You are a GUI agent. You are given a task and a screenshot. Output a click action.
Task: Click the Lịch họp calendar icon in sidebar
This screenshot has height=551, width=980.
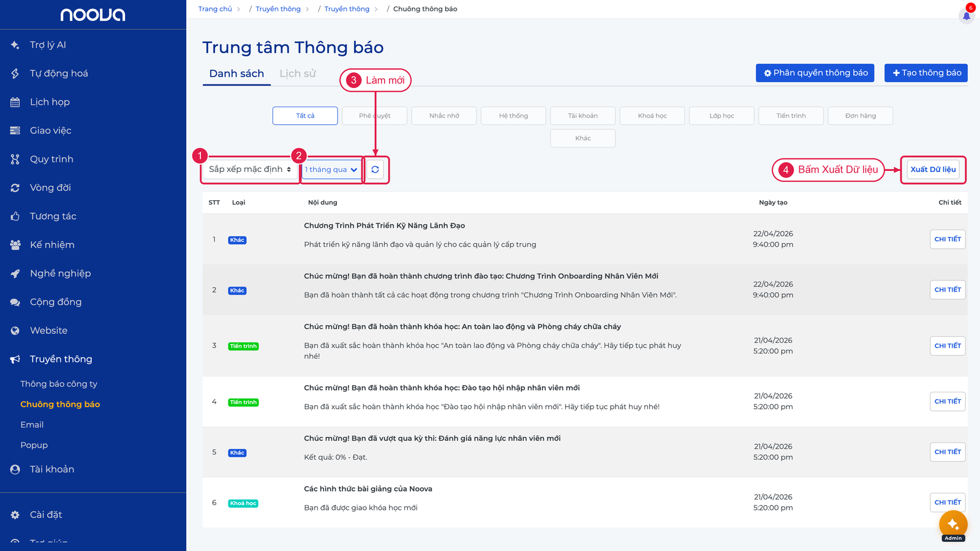pos(15,102)
